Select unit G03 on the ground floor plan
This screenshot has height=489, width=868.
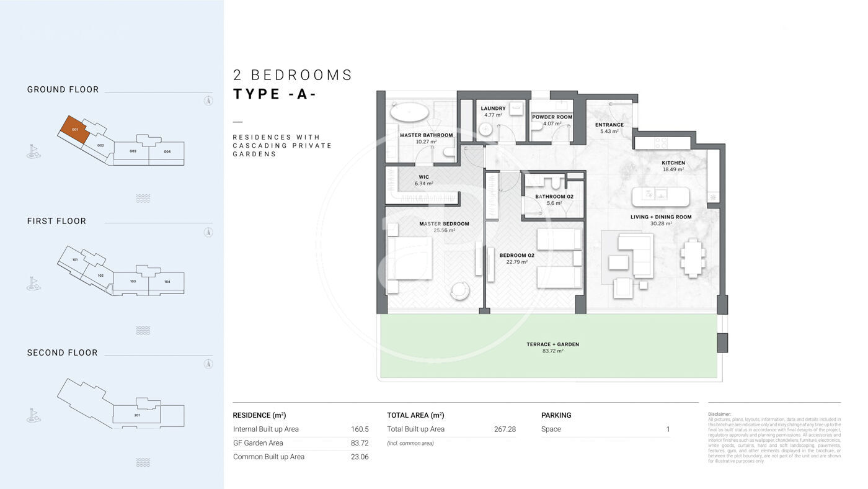132,152
